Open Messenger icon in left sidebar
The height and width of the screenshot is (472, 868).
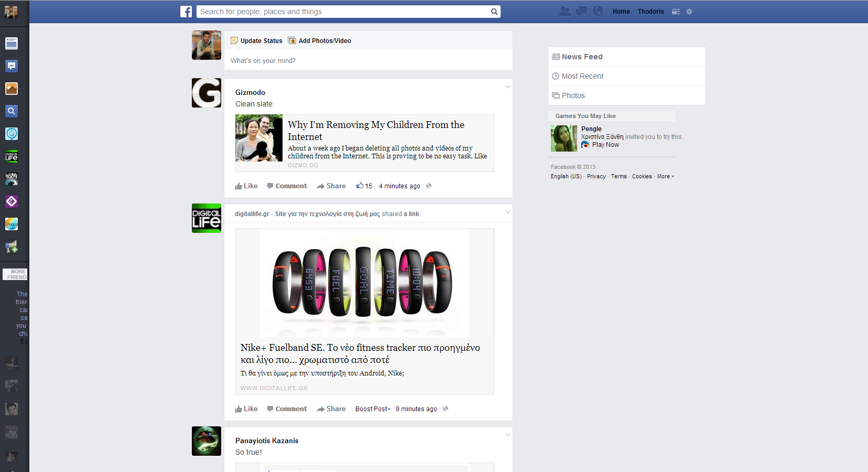(x=12, y=66)
